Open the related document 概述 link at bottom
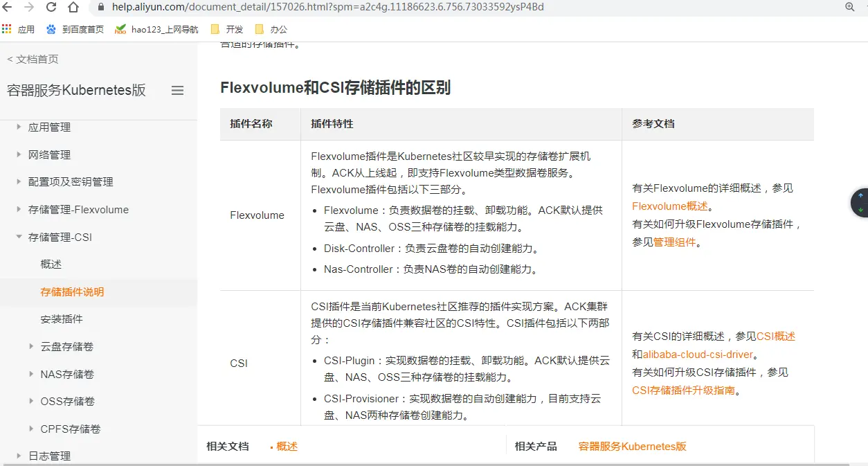 coord(287,447)
